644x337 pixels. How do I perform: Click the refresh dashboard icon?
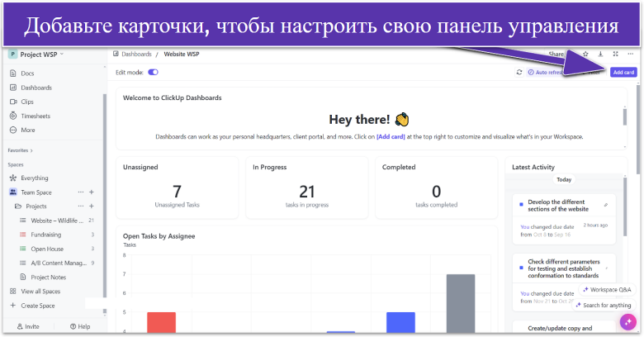coord(519,73)
